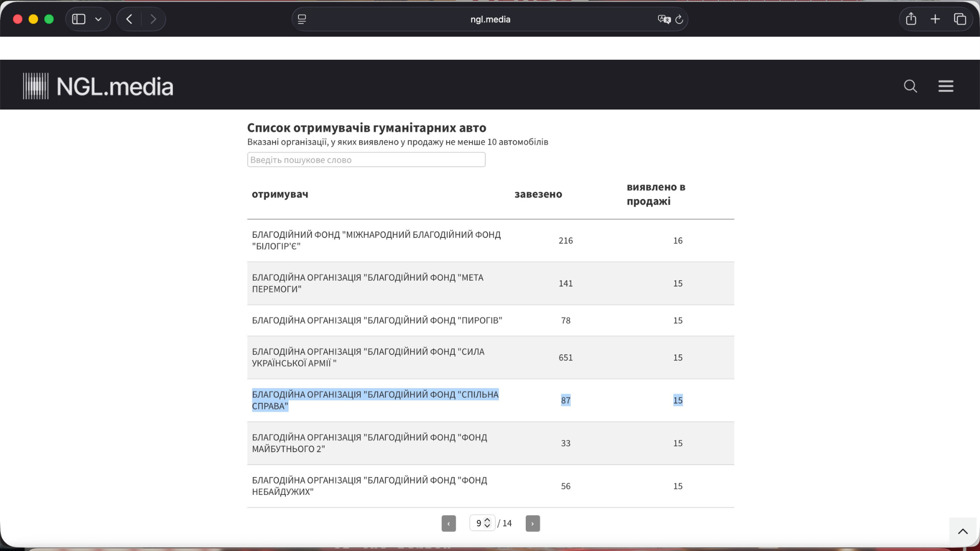Open the Share menu in Safari
Image resolution: width=980 pixels, height=551 pixels.
pyautogui.click(x=912, y=19)
